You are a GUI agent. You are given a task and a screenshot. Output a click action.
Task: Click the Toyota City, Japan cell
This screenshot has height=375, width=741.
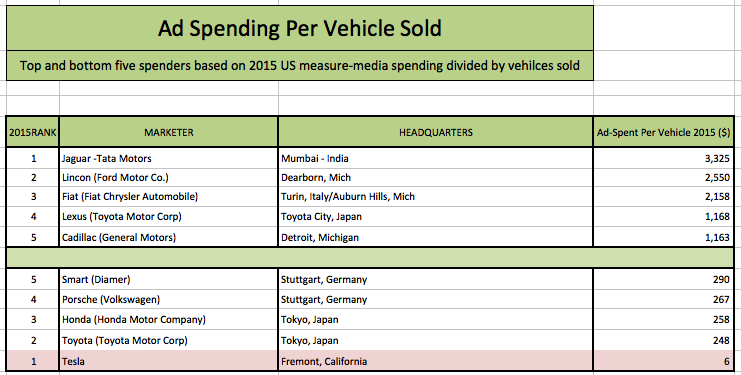tap(436, 217)
